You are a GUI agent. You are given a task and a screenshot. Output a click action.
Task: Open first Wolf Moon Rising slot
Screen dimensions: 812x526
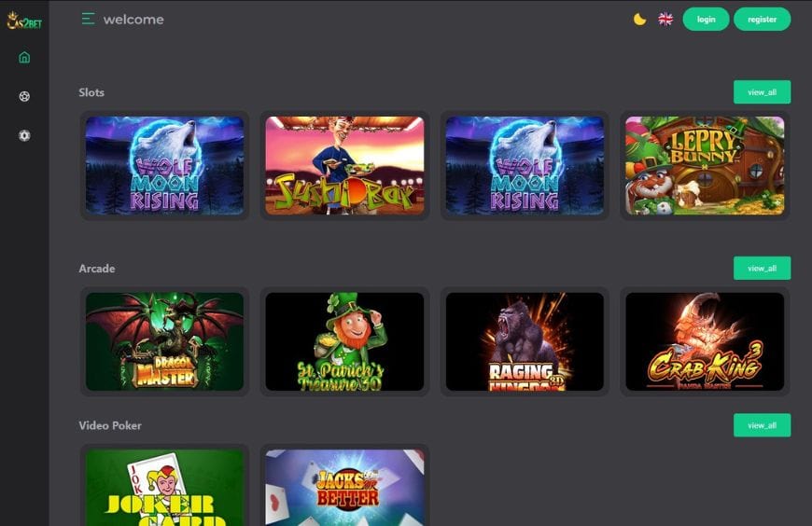click(164, 165)
